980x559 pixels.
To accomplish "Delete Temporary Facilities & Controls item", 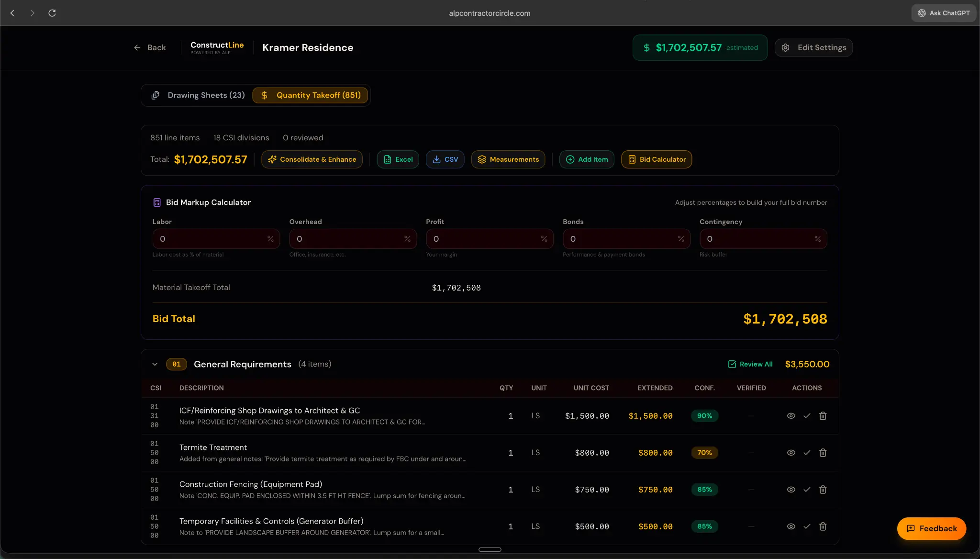I will pos(823,526).
